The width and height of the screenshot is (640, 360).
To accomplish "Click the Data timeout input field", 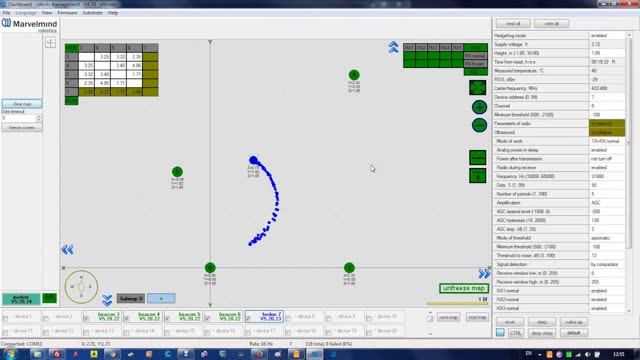I will coord(19,118).
